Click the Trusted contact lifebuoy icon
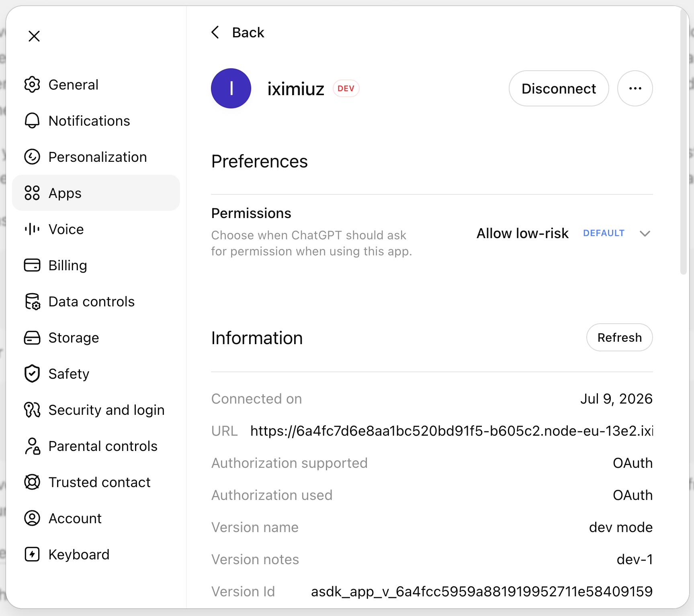The width and height of the screenshot is (694, 616). 32,482
